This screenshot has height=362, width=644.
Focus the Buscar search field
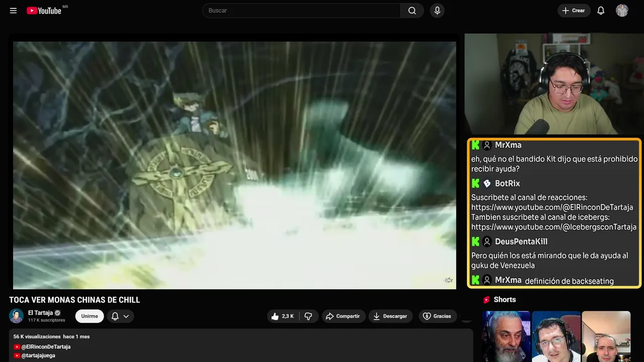(x=301, y=11)
